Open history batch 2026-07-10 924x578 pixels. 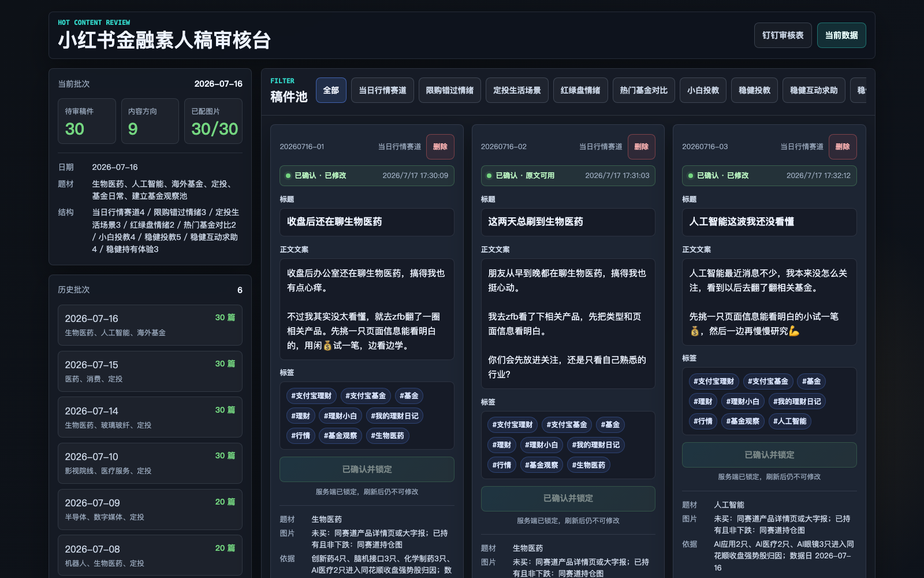tap(150, 463)
